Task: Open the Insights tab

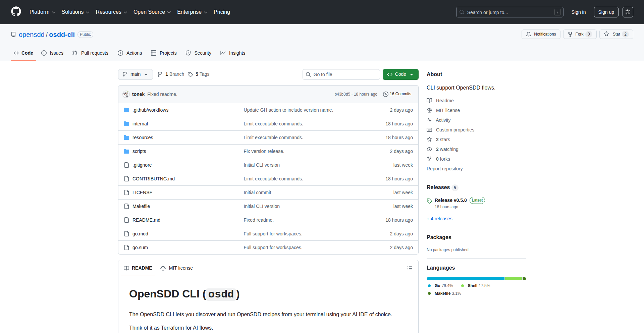Action: (x=233, y=53)
